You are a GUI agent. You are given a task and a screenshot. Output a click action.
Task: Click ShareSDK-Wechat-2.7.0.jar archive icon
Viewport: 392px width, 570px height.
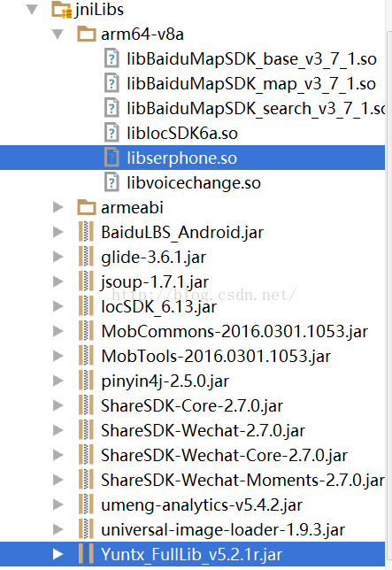(x=86, y=430)
